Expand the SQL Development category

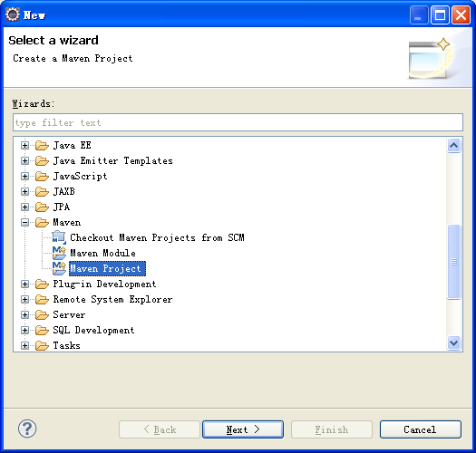pyautogui.click(x=24, y=330)
